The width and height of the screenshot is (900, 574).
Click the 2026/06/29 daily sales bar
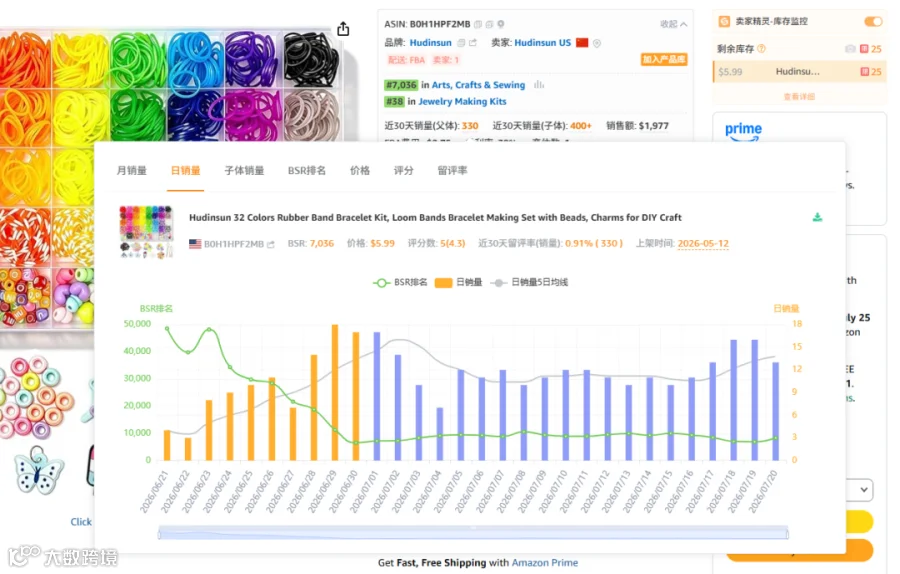click(335, 392)
